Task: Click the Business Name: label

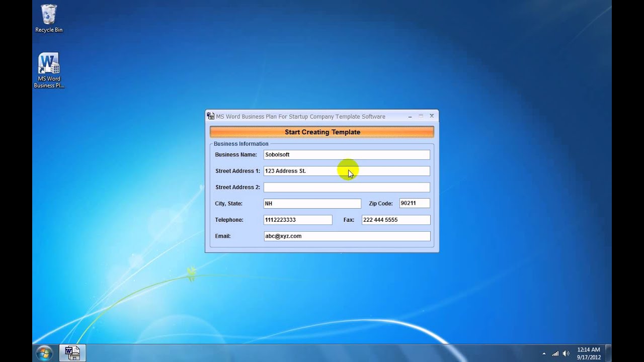Action: point(236,155)
